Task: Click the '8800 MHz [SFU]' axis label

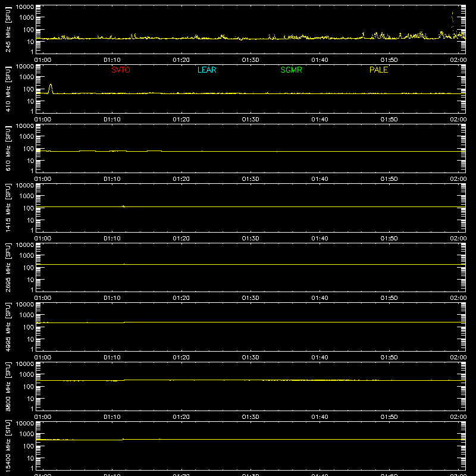Action: (x=8, y=387)
